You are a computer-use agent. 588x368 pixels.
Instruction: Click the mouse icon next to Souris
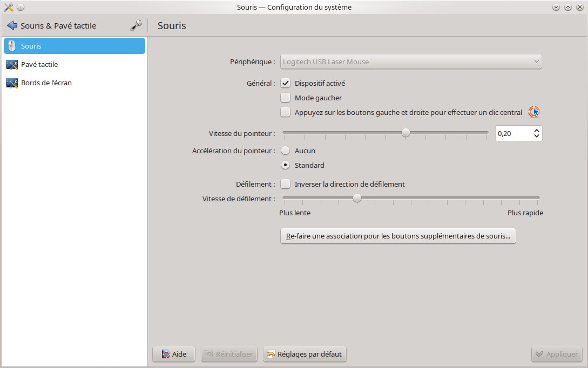[12, 46]
